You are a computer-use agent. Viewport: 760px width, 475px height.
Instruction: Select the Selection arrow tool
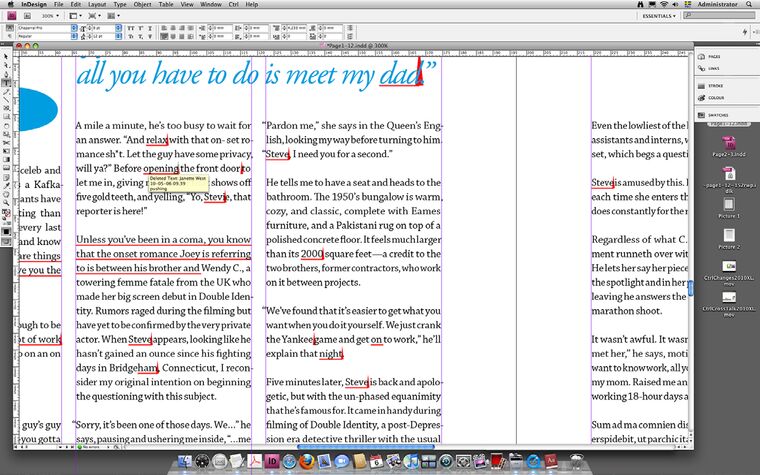click(x=6, y=57)
